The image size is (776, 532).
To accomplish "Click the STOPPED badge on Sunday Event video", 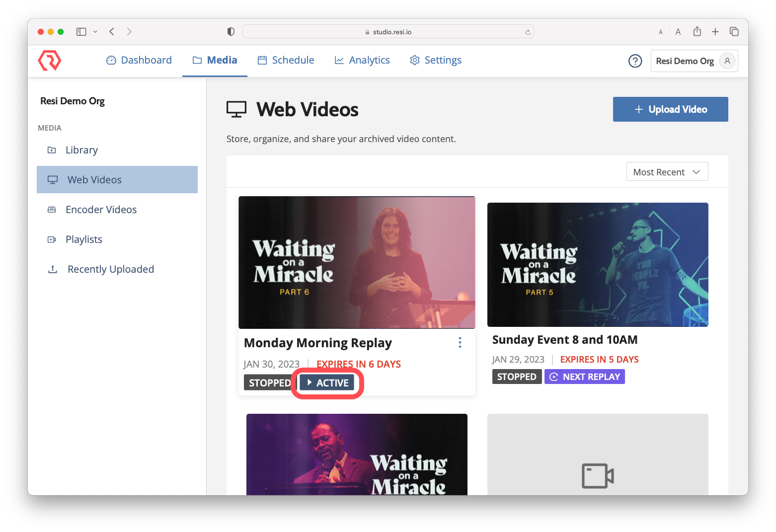I will (517, 377).
